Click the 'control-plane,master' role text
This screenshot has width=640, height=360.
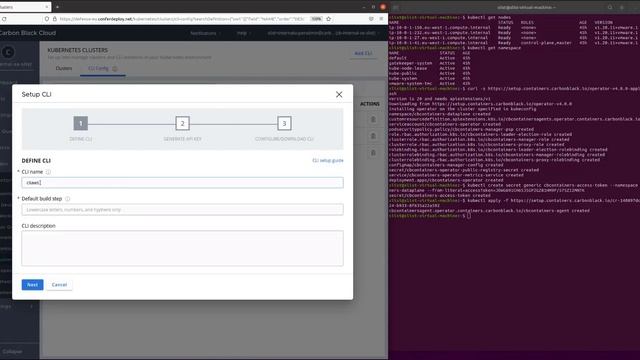[x=547, y=43]
